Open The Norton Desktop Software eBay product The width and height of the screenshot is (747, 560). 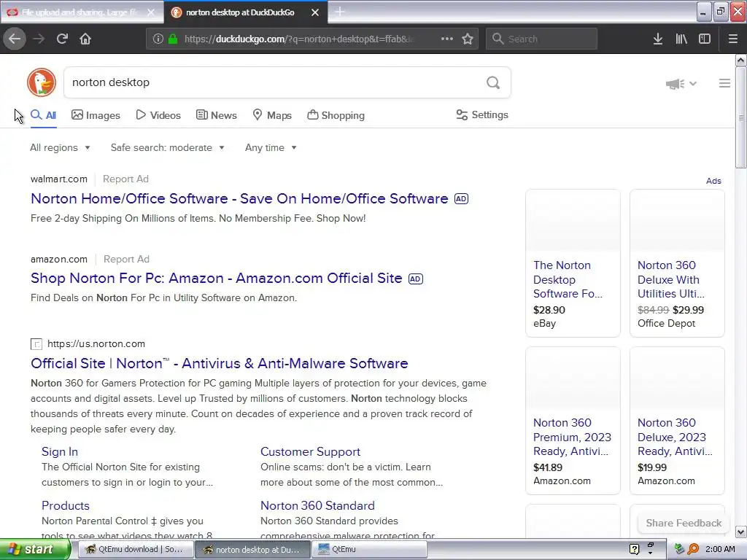pos(573,262)
